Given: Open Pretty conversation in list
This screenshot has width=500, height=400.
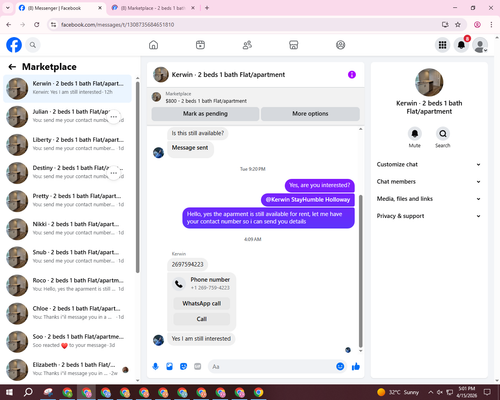Looking at the screenshot, I should (x=67, y=201).
